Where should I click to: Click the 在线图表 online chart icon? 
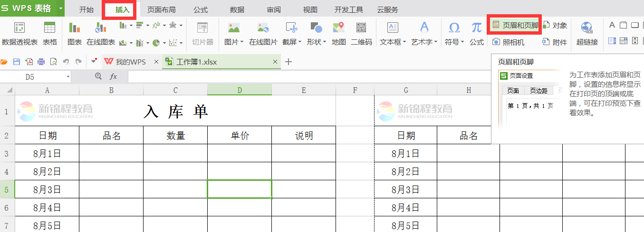point(100,33)
